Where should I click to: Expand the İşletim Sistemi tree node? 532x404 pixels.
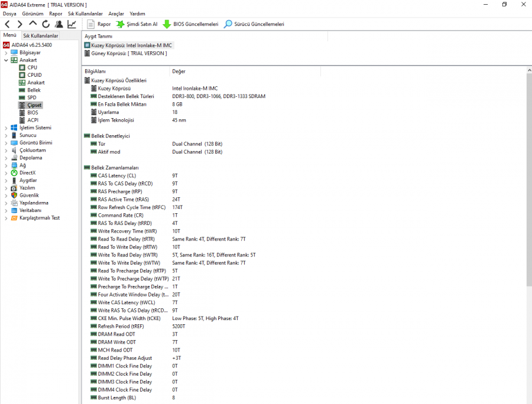[x=6, y=128]
